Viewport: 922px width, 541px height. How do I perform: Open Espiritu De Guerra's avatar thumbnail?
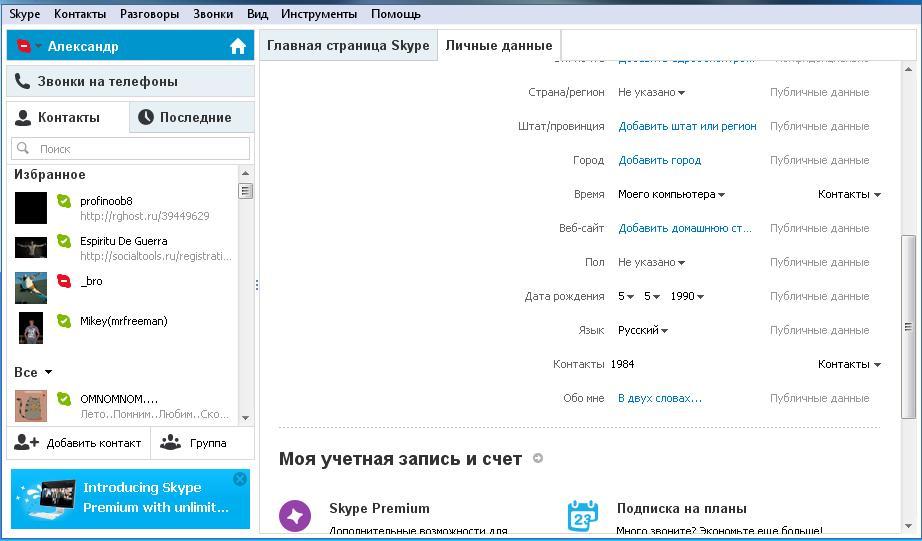[x=31, y=248]
